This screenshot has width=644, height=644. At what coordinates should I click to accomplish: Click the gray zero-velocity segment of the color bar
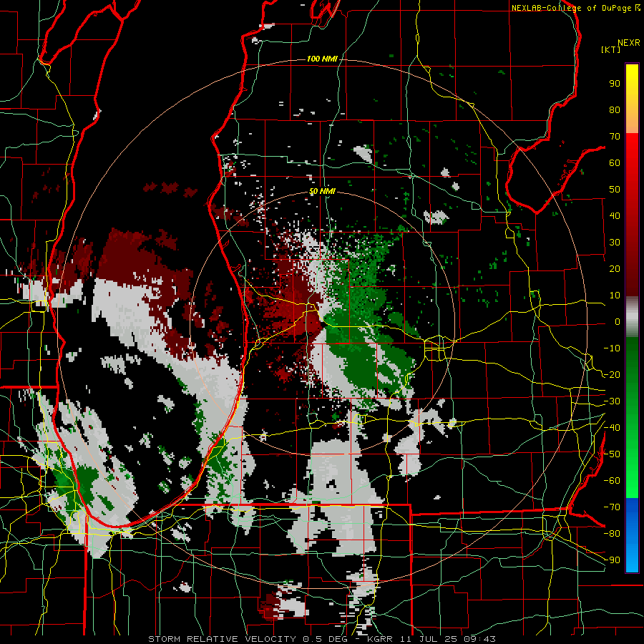click(x=632, y=317)
